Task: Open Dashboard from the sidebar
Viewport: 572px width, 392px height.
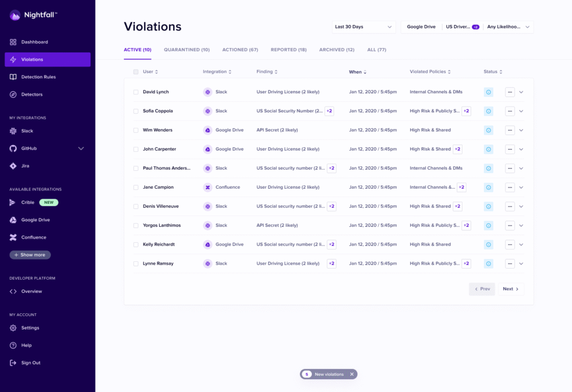Action: pyautogui.click(x=34, y=42)
